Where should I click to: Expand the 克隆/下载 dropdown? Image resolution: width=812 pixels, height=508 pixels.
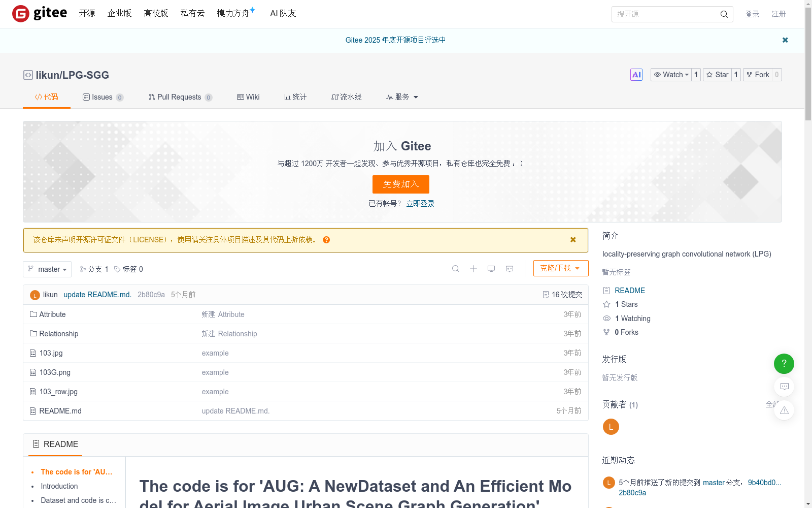561,268
